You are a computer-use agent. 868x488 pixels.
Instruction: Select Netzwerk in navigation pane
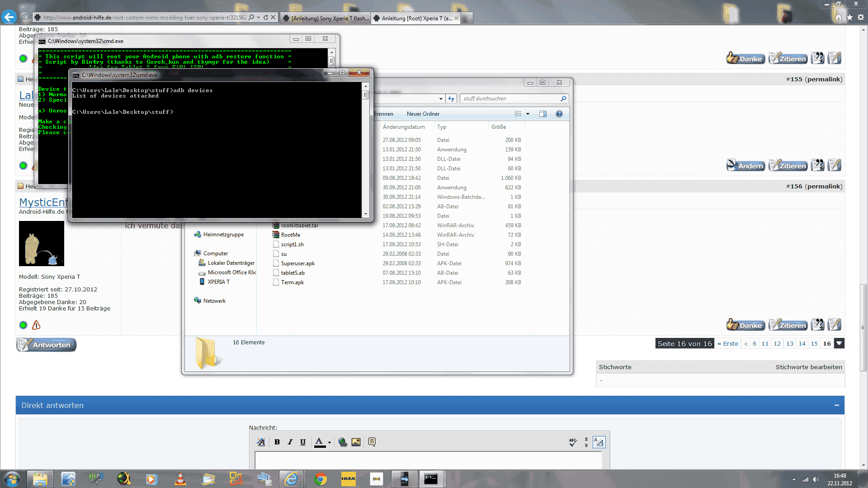tap(210, 301)
